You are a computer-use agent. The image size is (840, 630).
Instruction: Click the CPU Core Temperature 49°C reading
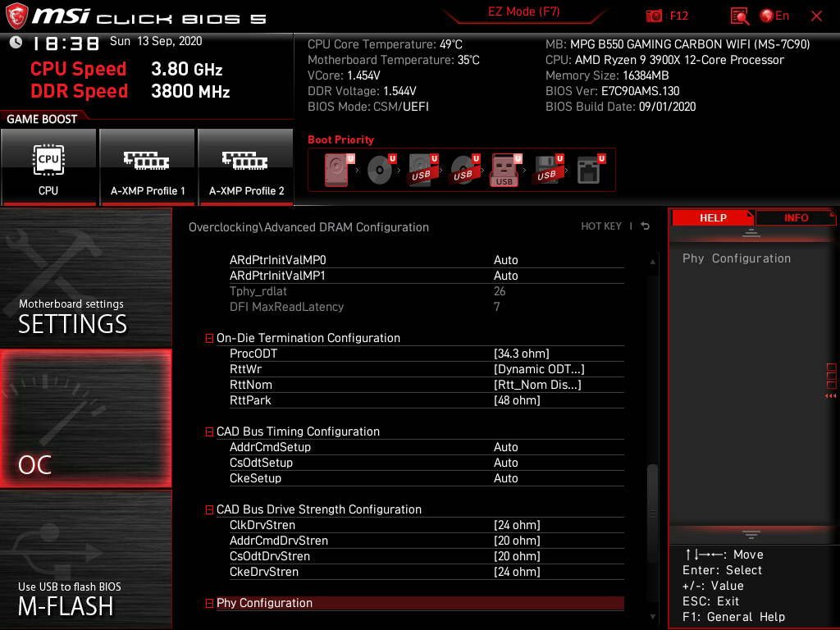click(385, 44)
